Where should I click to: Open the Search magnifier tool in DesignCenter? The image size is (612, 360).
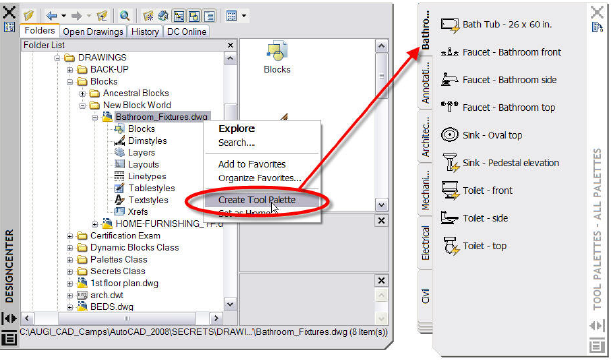125,16
